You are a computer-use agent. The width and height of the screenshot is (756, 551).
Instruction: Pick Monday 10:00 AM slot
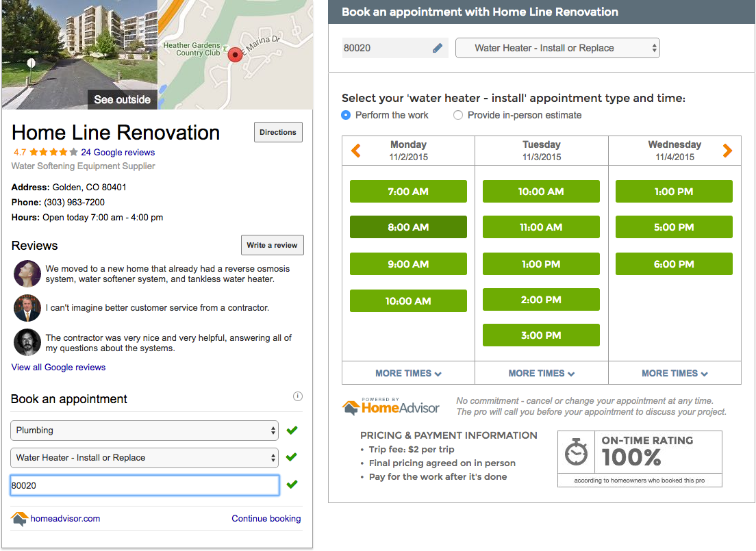[x=408, y=300]
